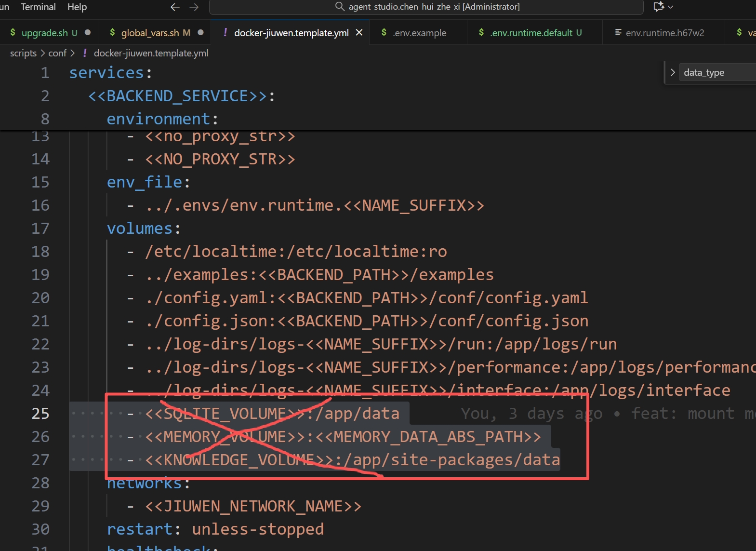The image size is (756, 551).
Task: Select the docker-jiuwen.template.yml tab
Action: (x=291, y=33)
